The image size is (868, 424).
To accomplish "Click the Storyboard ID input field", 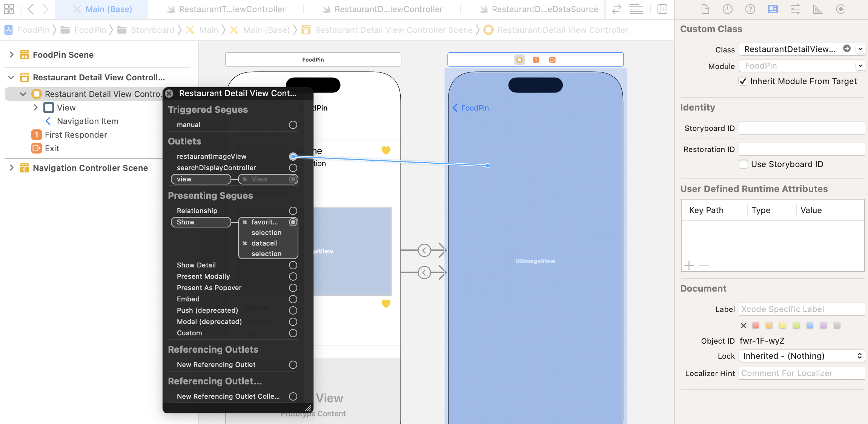I will (x=801, y=128).
